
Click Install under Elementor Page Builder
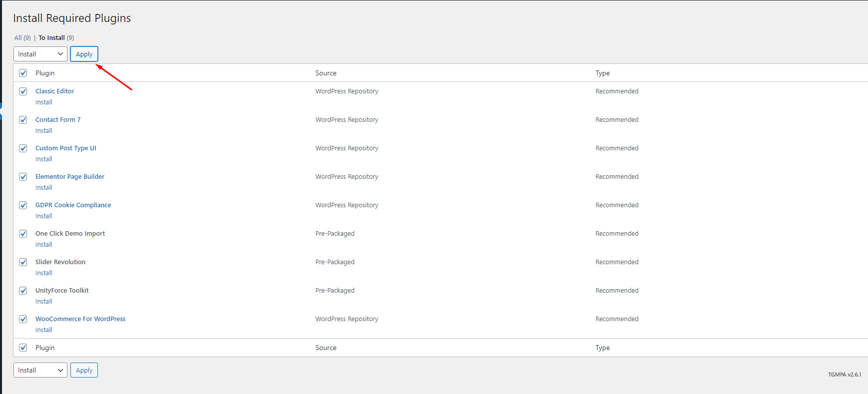(x=44, y=187)
